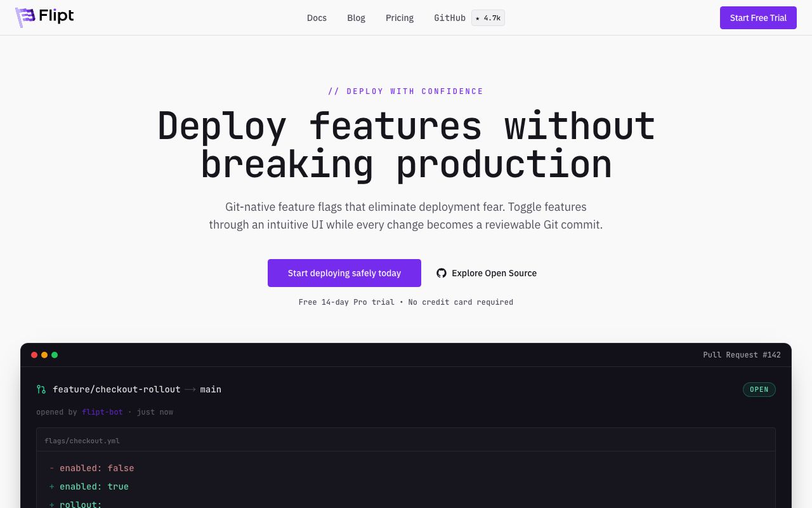
Task: Open the flipt-bot author link
Action: coord(102,412)
